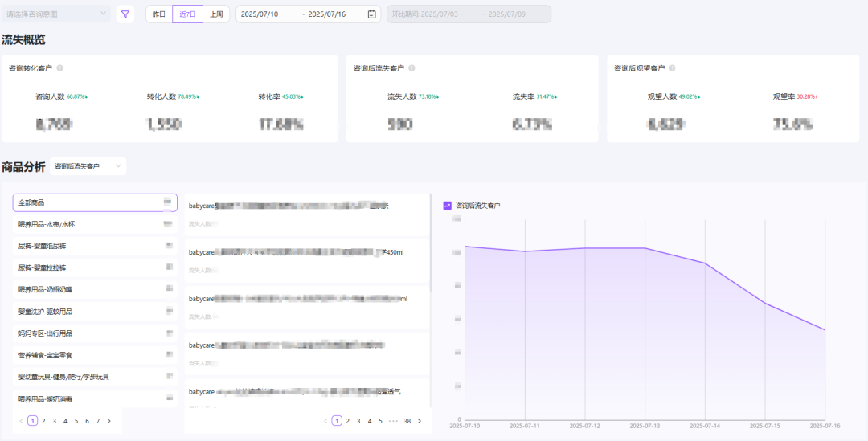Select the 上周 date option

click(216, 14)
